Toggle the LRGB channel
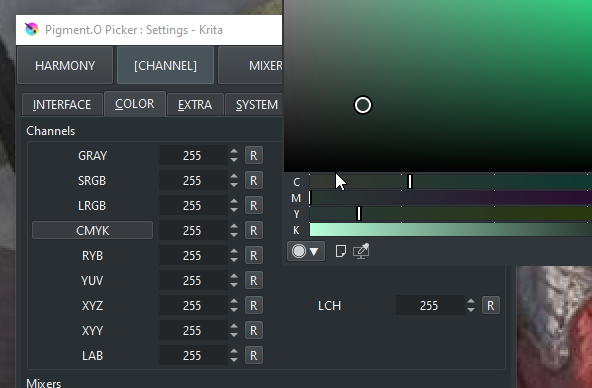The image size is (592, 388). pyautogui.click(x=92, y=205)
